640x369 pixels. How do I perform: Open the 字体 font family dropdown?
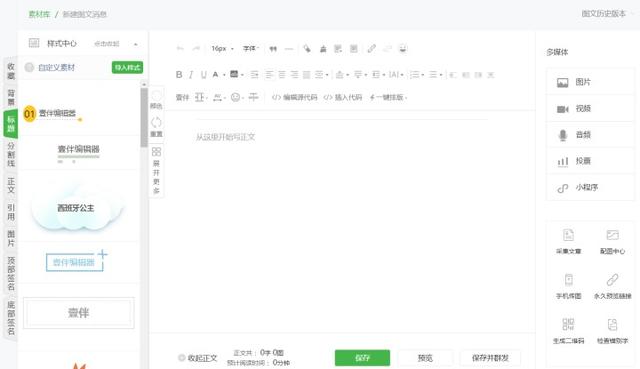251,49
